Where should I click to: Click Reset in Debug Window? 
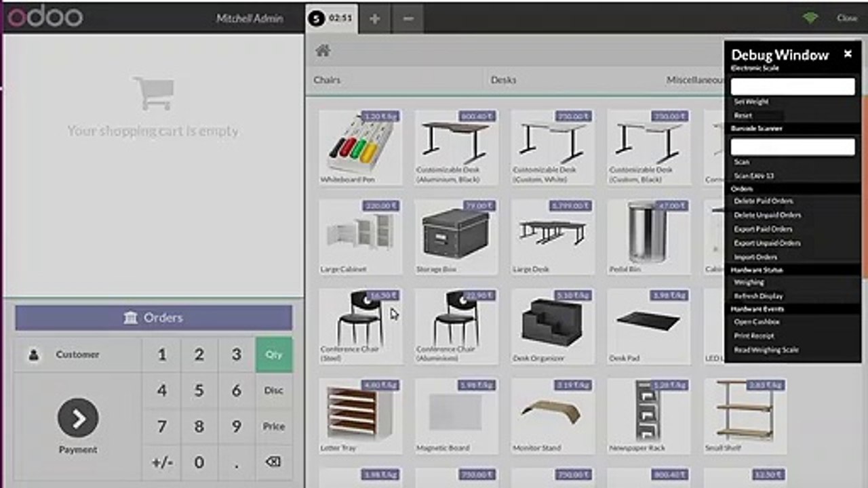(x=743, y=116)
